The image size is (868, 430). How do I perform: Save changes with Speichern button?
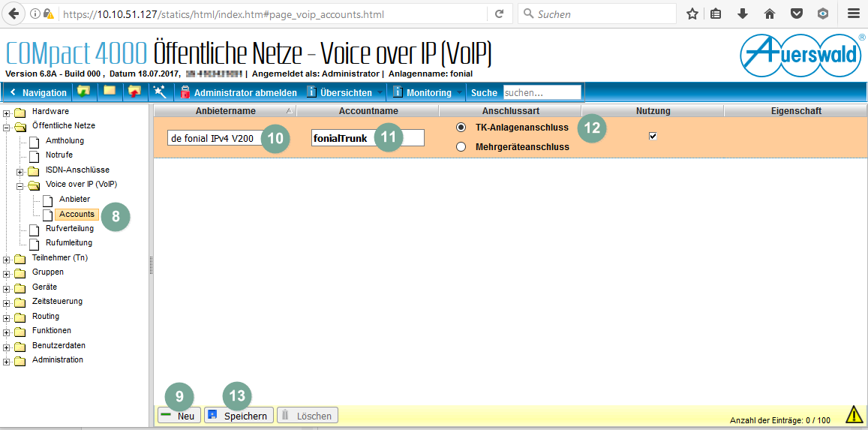(x=239, y=416)
